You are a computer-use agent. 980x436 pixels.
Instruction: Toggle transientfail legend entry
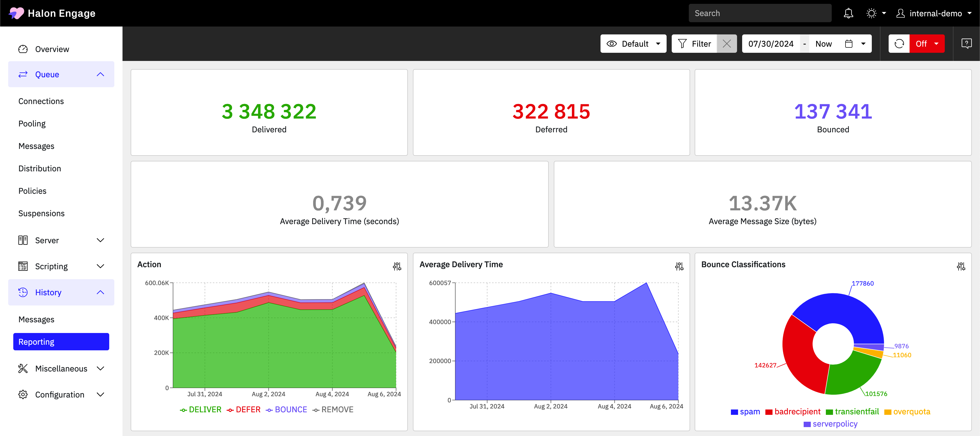coord(852,412)
